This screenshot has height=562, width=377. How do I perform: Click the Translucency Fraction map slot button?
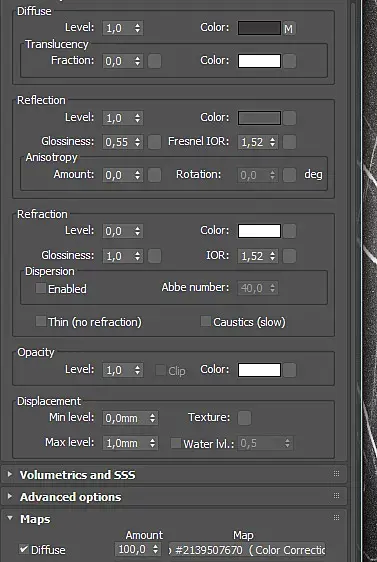point(154,61)
